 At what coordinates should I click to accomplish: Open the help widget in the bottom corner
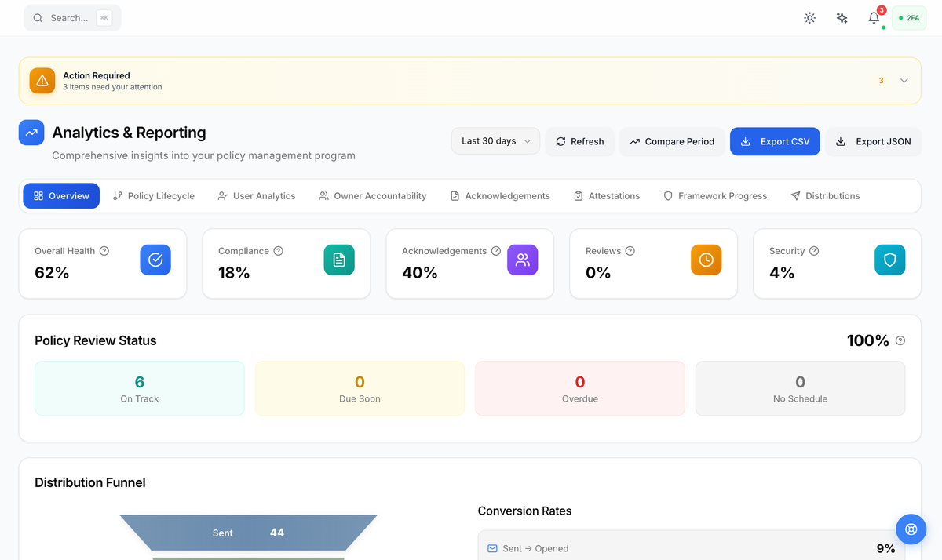[911, 529]
